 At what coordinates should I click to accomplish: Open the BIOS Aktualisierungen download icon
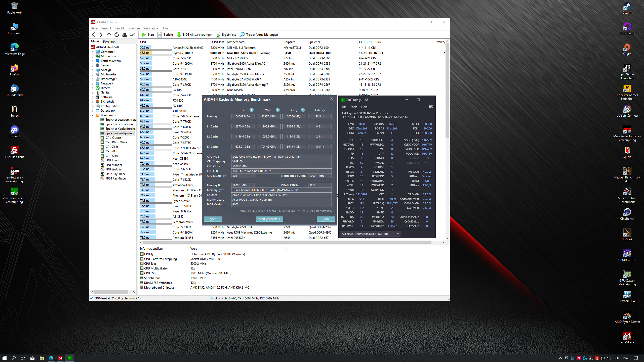(x=179, y=35)
